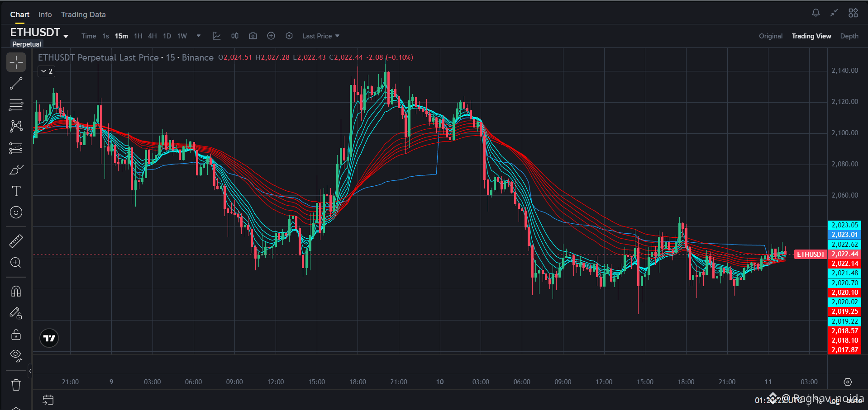Open the emoji and icons tool
The height and width of the screenshot is (410, 868).
16,212
